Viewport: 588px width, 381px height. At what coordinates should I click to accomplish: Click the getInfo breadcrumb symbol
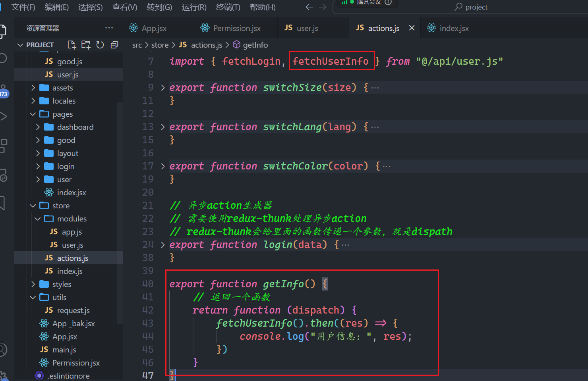tap(255, 45)
